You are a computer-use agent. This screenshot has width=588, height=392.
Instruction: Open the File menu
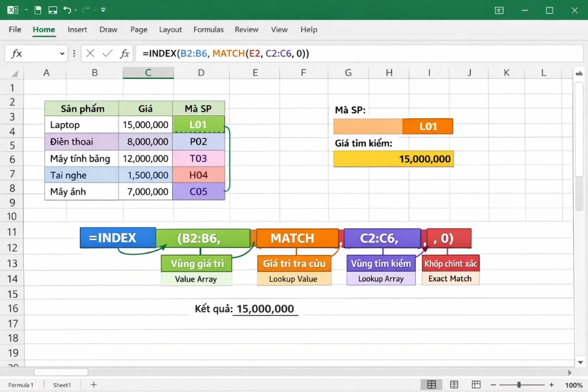pos(14,29)
